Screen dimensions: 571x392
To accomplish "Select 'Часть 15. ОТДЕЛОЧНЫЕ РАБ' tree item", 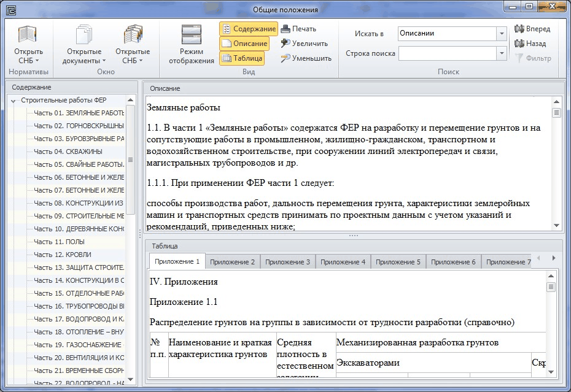I will click(79, 293).
